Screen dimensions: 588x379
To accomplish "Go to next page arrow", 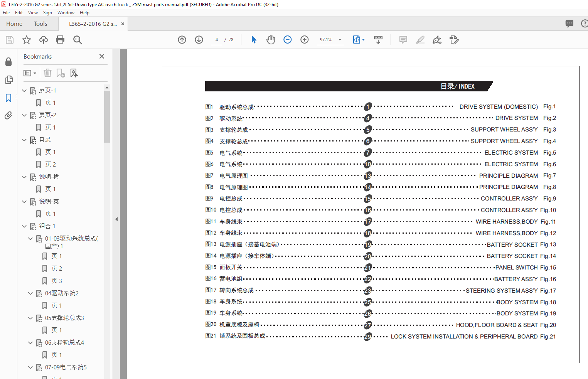I will click(x=199, y=40).
